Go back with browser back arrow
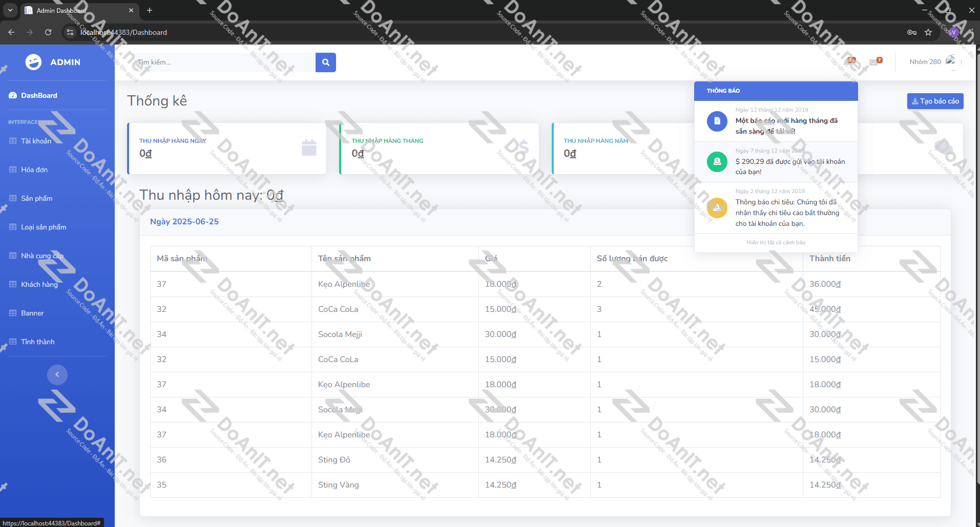 11,32
